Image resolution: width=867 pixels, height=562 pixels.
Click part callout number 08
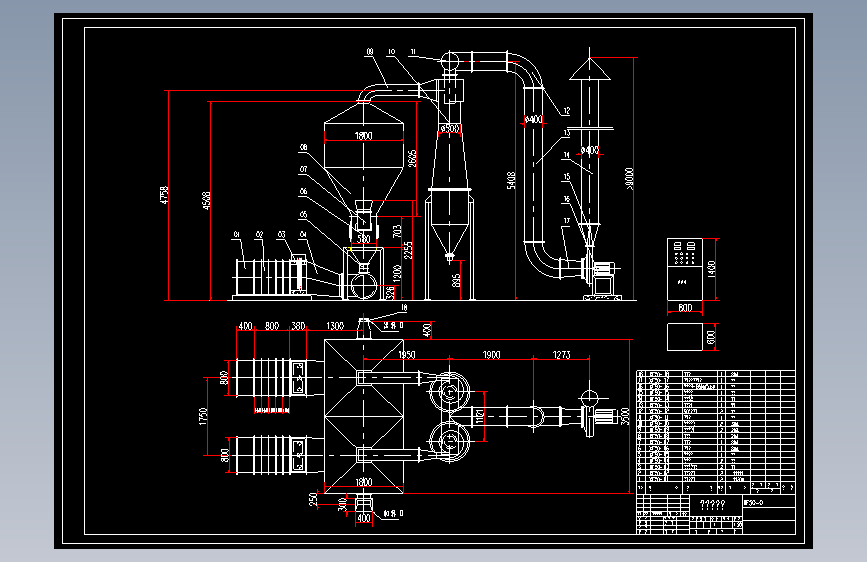click(303, 148)
